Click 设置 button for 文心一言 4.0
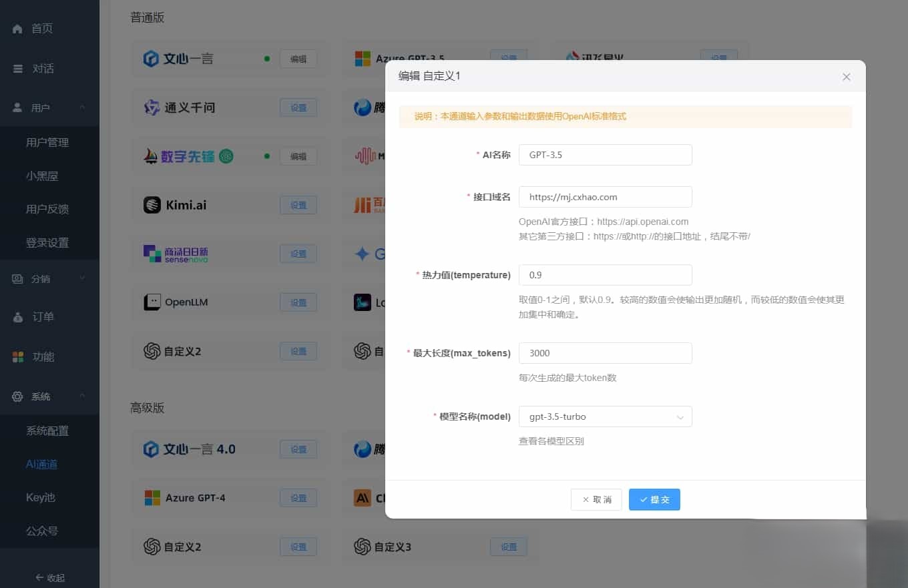The image size is (908, 588). [x=298, y=449]
